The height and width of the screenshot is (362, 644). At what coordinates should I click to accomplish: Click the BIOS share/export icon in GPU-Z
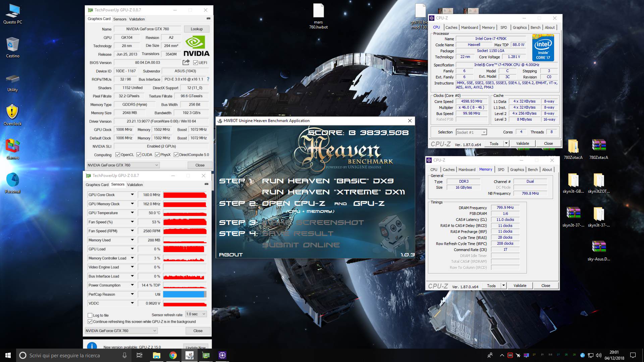click(186, 62)
